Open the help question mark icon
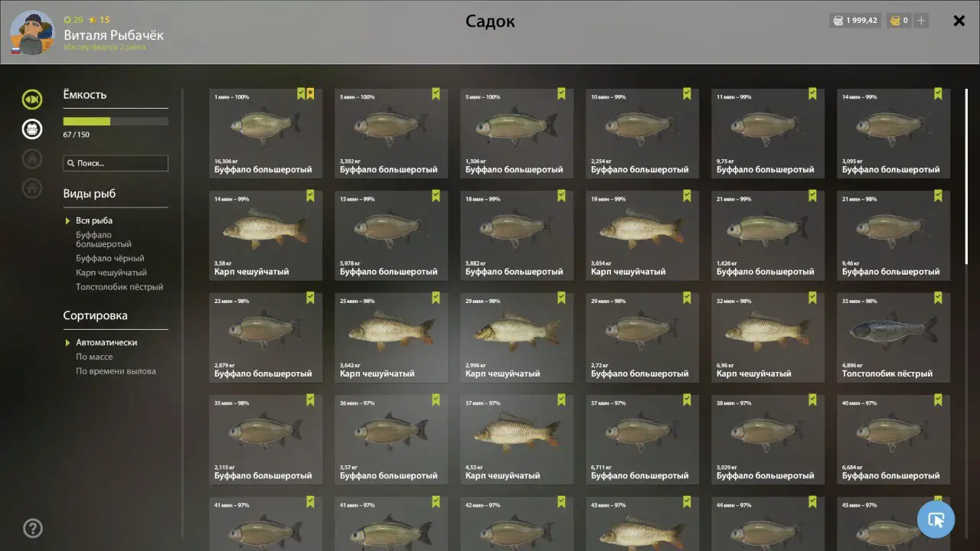980x551 pixels. 33,528
